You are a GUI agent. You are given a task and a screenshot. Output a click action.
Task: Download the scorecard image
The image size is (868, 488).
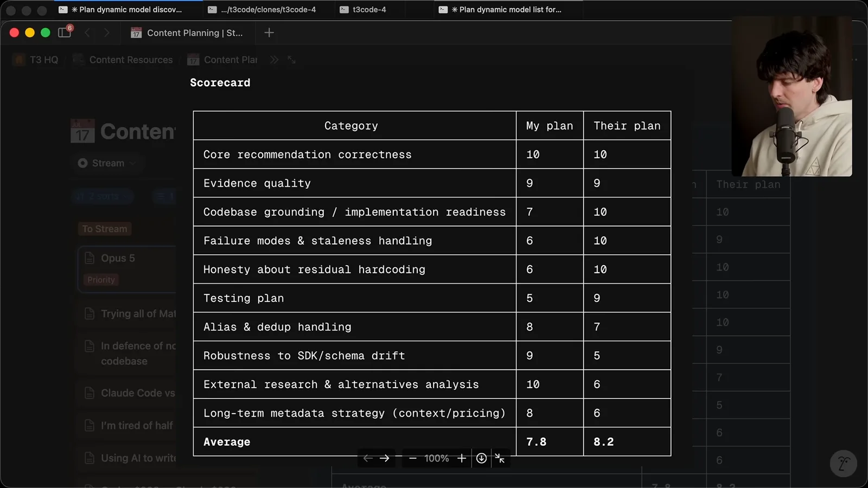(x=481, y=458)
